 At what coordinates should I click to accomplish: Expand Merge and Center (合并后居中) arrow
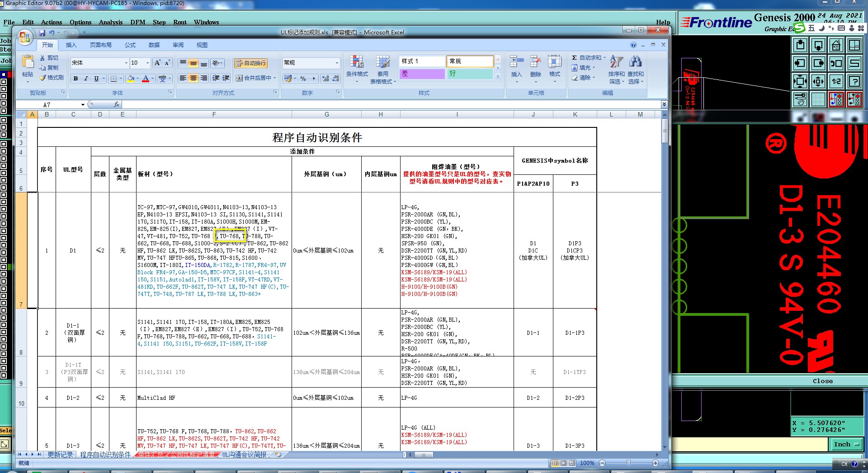pyautogui.click(x=274, y=78)
